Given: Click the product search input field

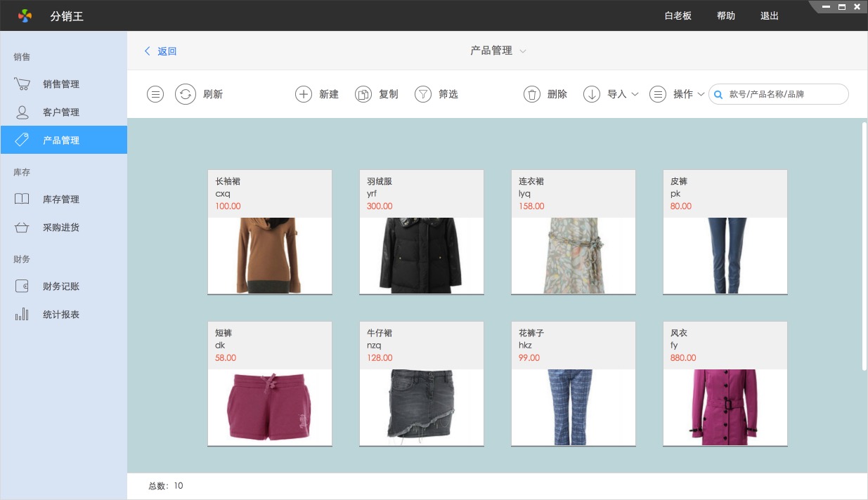Looking at the screenshot, I should click(784, 94).
